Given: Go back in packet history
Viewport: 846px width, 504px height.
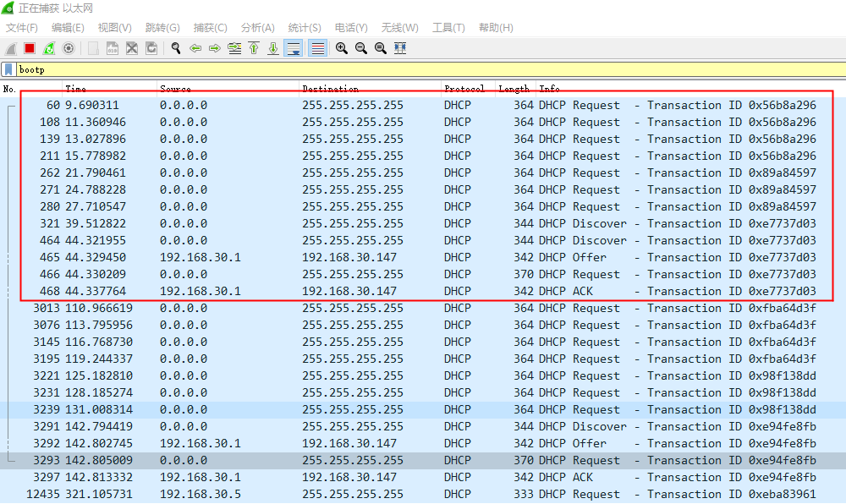Looking at the screenshot, I should pyautogui.click(x=195, y=48).
